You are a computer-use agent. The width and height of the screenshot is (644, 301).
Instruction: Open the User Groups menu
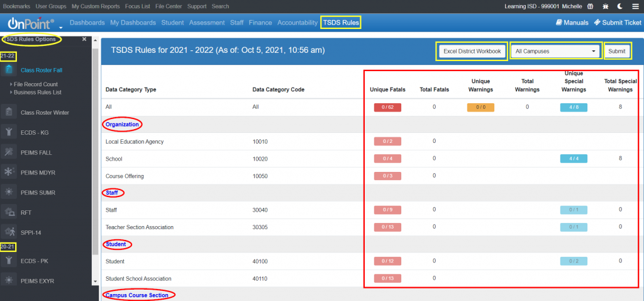51,6
